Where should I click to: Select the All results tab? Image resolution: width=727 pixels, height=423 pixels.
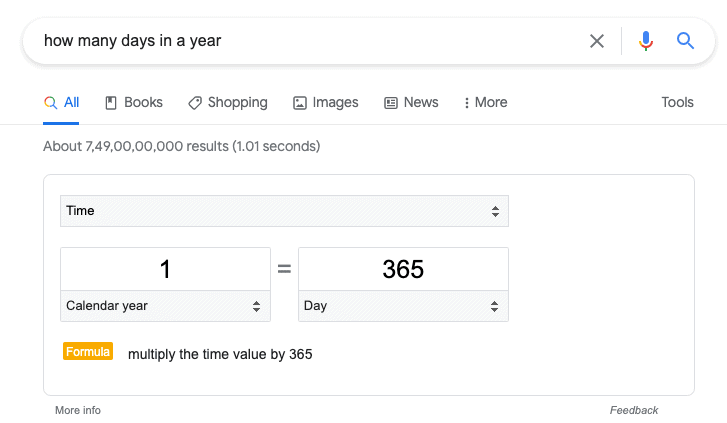(61, 103)
